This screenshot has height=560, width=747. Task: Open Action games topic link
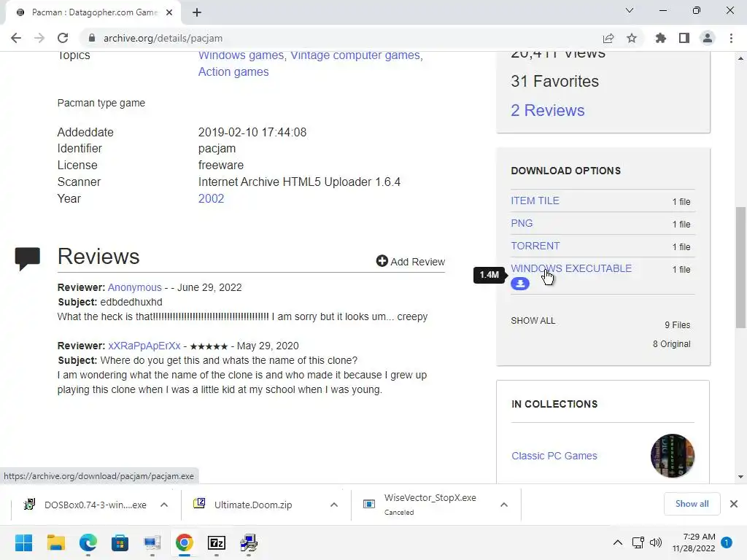coord(233,72)
